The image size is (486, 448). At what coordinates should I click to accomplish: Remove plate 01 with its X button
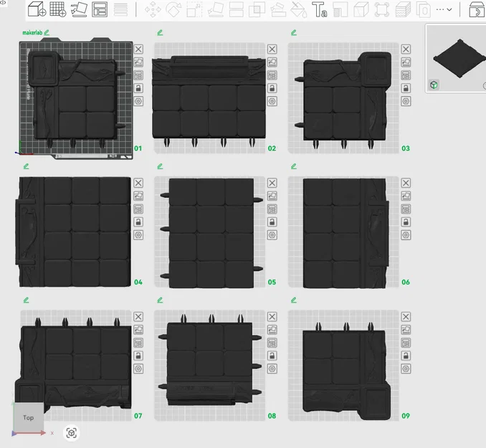click(x=138, y=49)
